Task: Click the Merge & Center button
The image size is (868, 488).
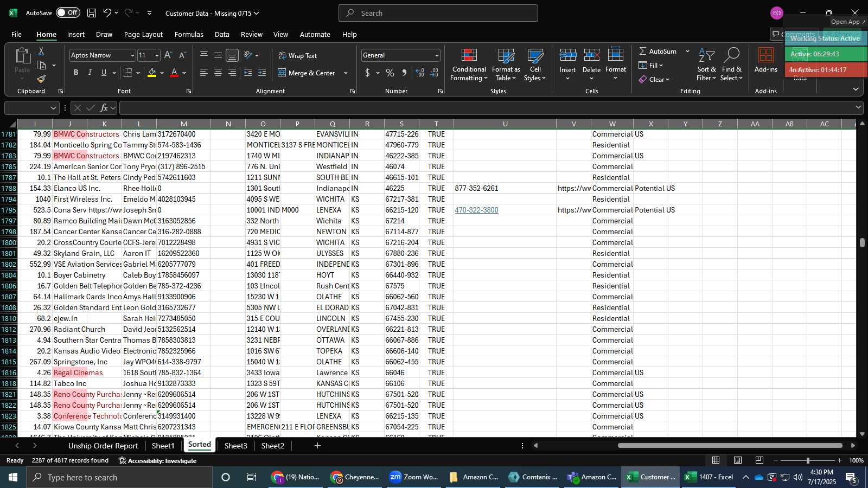Action: pyautogui.click(x=307, y=73)
